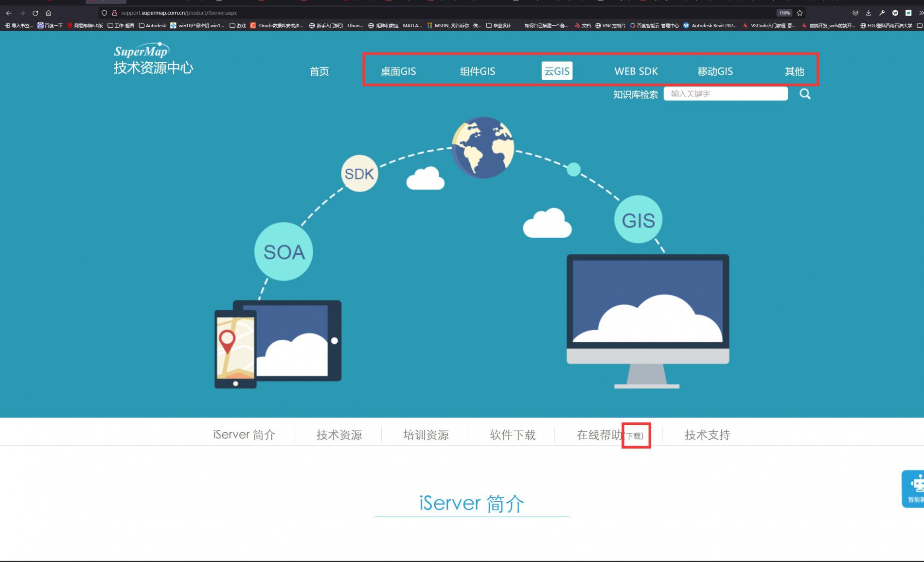Open the 矩阵和数组 - MATLAB bookmark
This screenshot has width=924, height=562.
(x=395, y=26)
